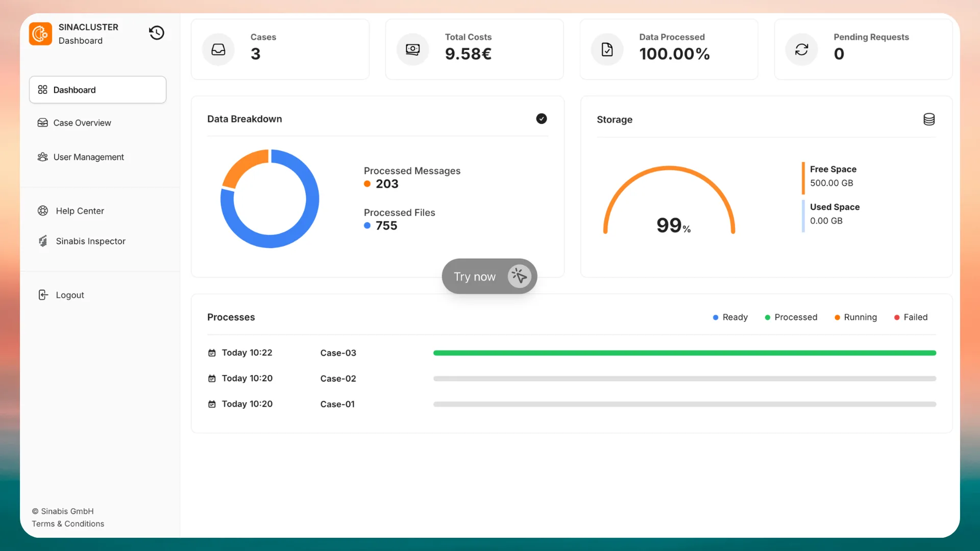This screenshot has height=551, width=980.
Task: Open the Dashboard menu item
Action: (97, 90)
